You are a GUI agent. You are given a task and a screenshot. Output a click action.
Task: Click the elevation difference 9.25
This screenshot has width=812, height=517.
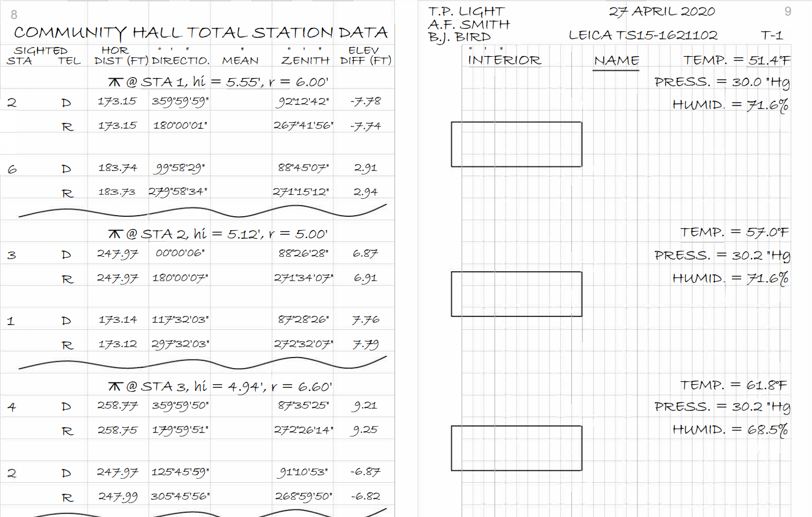pyautogui.click(x=365, y=430)
